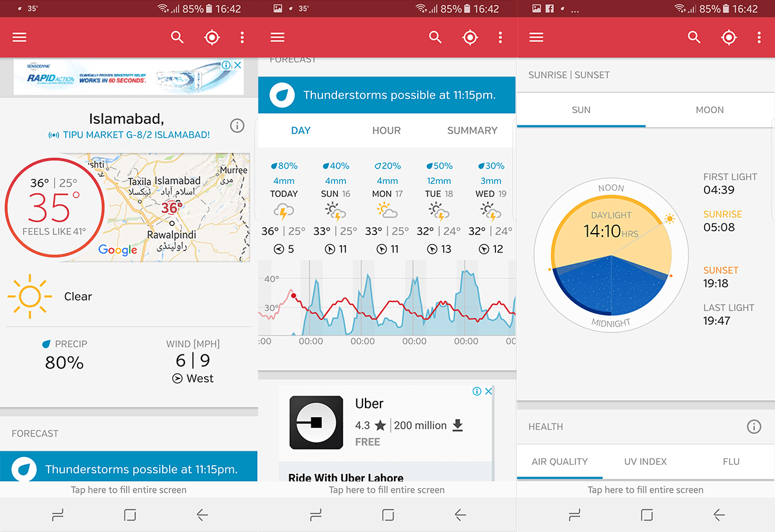Screen dimensions: 775x532
Task: Open the UV INDEX tab
Action: [645, 462]
